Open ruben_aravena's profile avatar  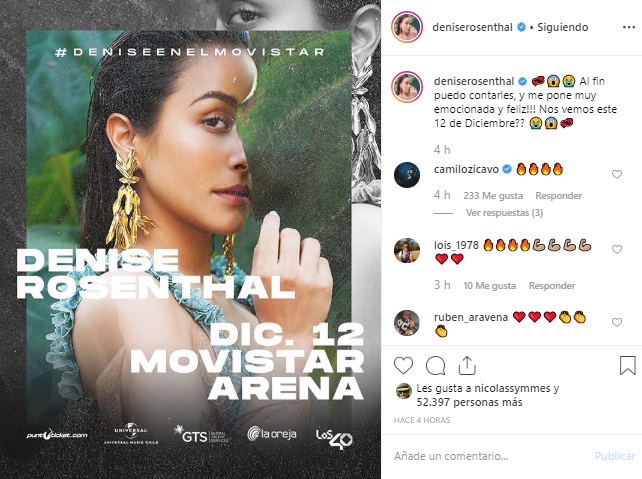tap(407, 323)
